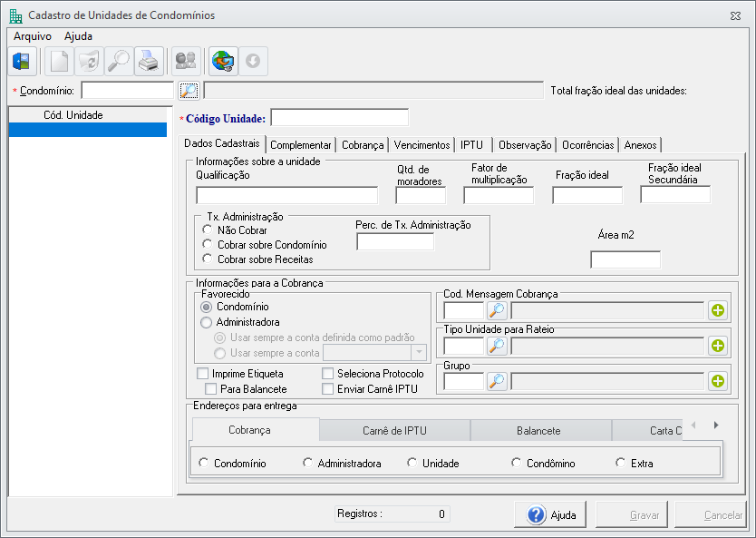The height and width of the screenshot is (538, 756).
Task: Add new Grupo with green plus
Action: (718, 381)
